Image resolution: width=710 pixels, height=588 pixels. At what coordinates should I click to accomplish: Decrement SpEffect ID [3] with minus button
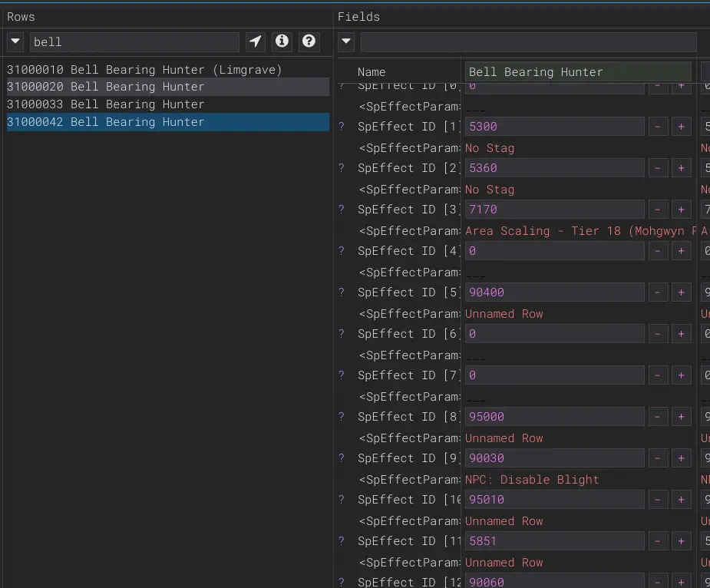[x=658, y=210]
